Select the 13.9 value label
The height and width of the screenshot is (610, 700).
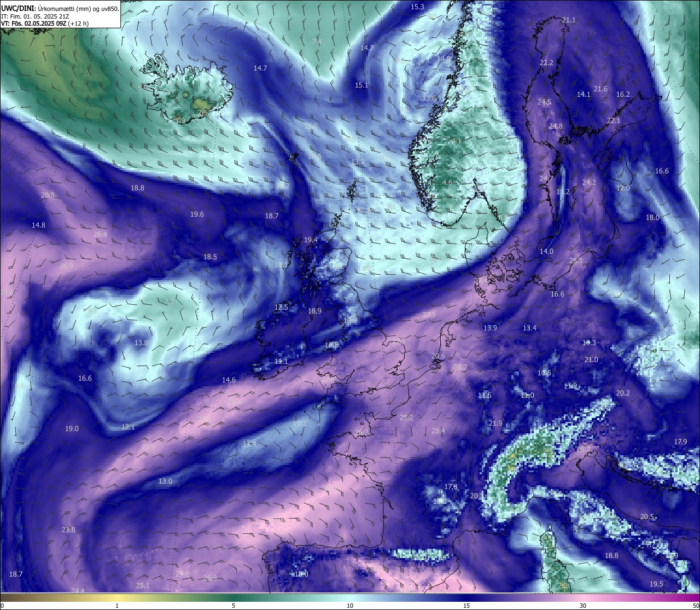(x=490, y=328)
